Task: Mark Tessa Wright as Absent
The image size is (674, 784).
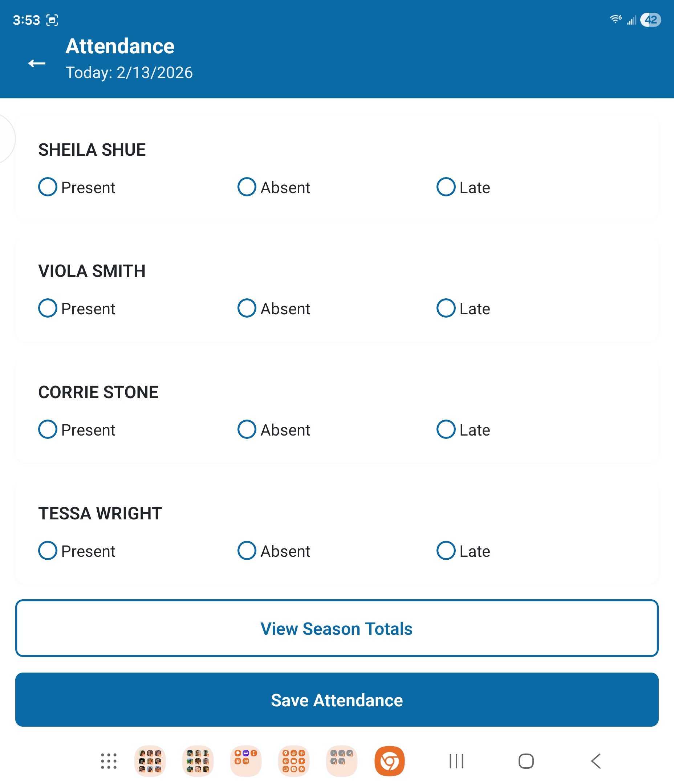Action: tap(247, 551)
